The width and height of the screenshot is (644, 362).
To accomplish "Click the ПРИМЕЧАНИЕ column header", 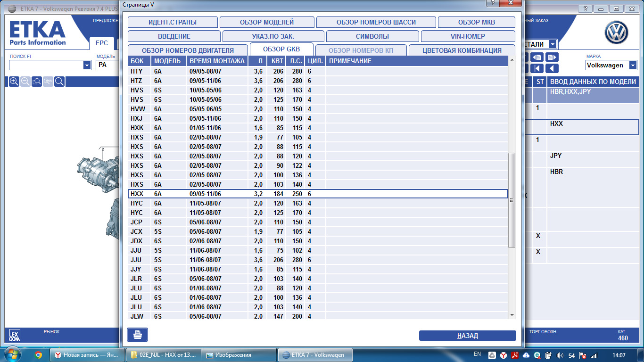I will point(417,61).
